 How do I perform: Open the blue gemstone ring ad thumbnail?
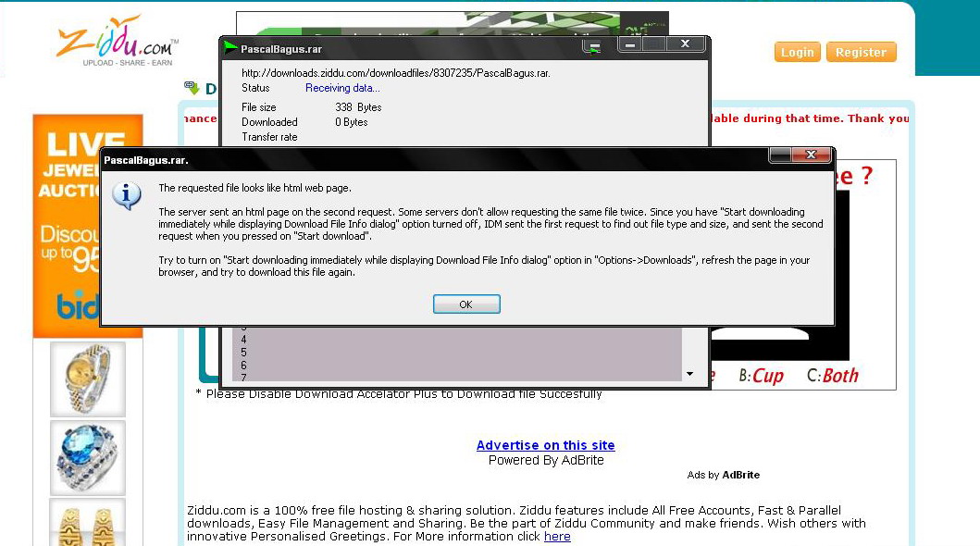point(88,458)
